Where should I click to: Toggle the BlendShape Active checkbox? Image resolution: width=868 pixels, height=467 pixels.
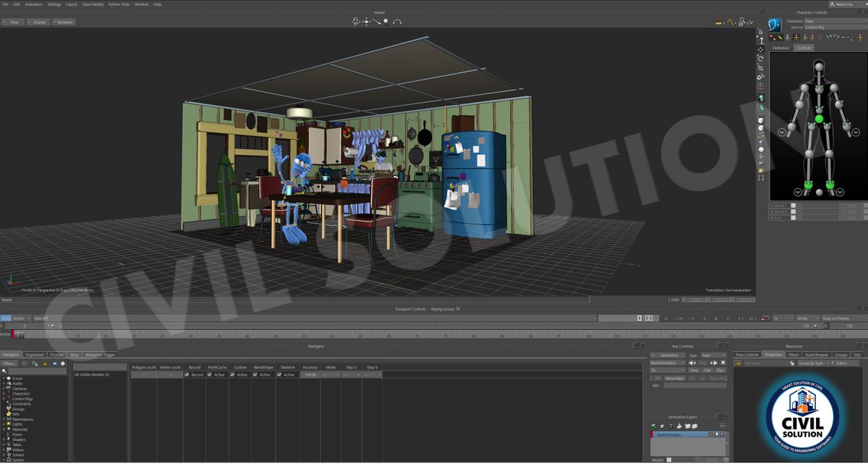255,375
